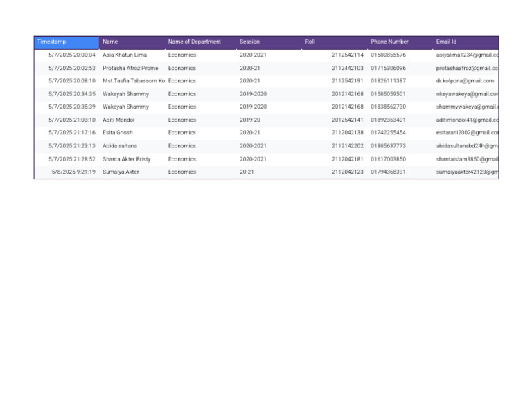Select phone number 01617003850

pos(388,159)
